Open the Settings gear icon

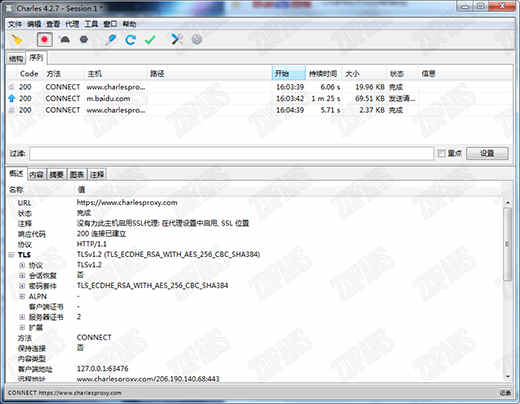point(197,39)
